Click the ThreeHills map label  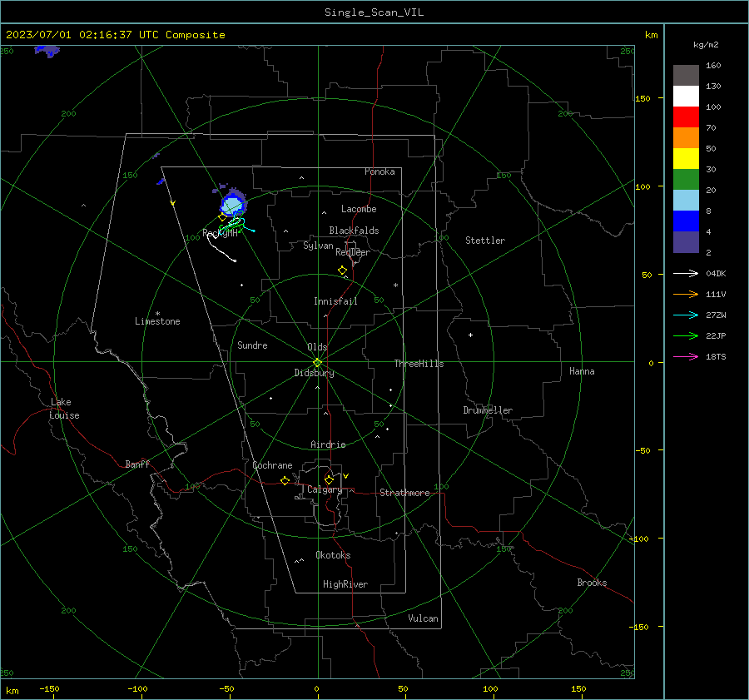pos(419,364)
